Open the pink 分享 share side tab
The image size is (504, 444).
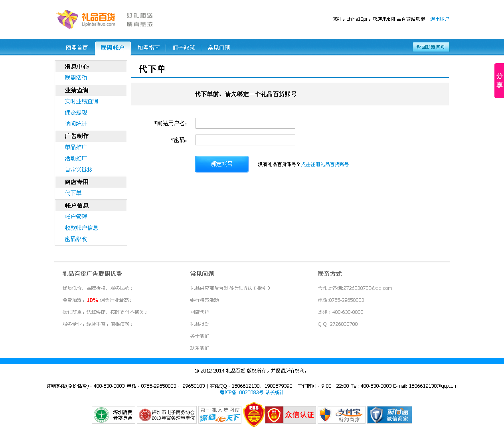(499, 81)
